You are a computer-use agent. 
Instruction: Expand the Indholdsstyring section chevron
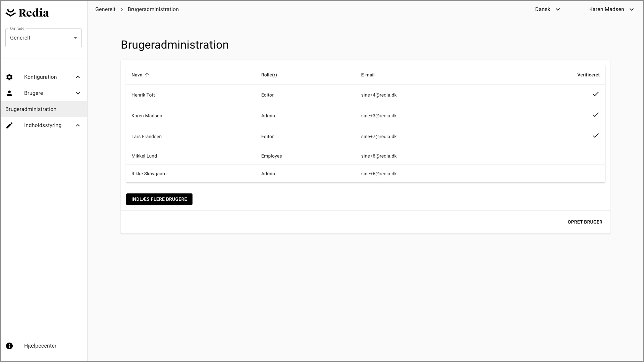pyautogui.click(x=78, y=125)
